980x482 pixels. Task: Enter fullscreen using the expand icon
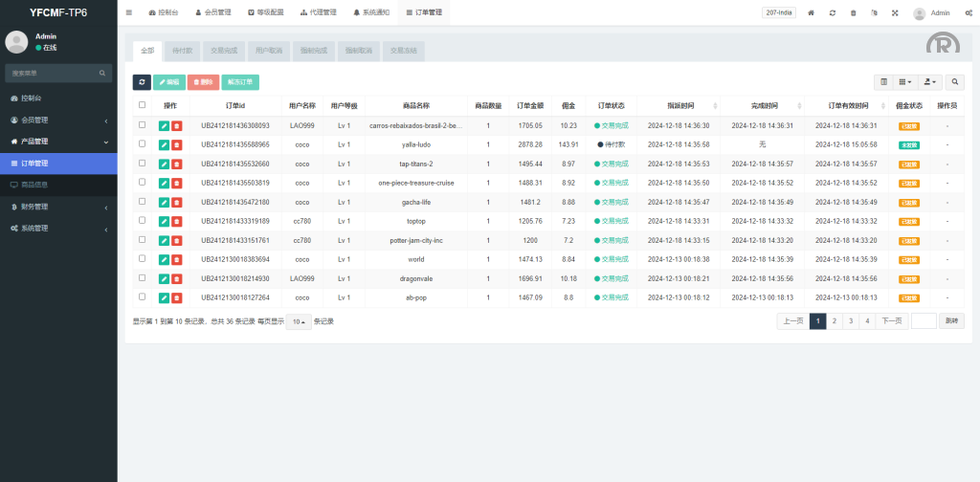pos(895,13)
